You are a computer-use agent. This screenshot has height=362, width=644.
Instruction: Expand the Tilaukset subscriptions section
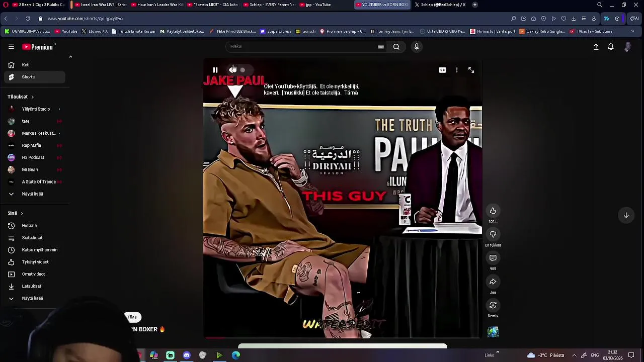(32, 97)
